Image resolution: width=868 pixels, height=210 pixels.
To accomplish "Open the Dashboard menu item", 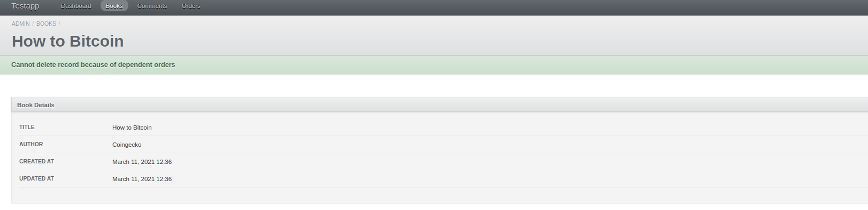I will pos(76,6).
